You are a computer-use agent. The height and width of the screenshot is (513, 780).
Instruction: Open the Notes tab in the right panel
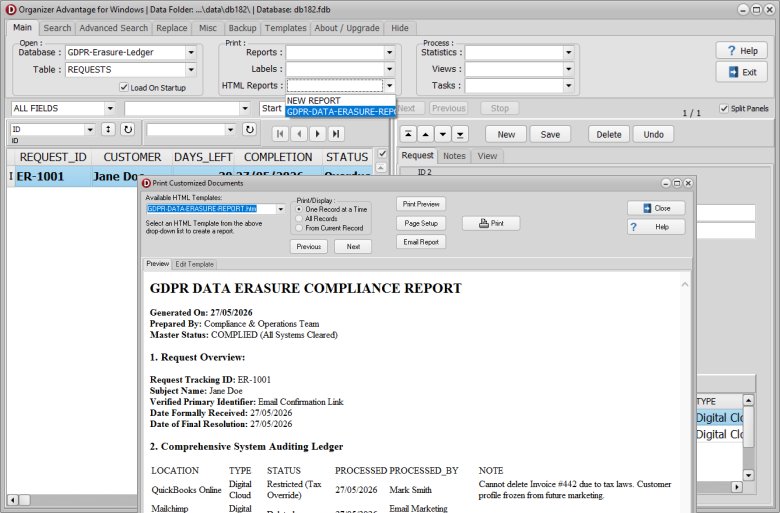(x=454, y=156)
